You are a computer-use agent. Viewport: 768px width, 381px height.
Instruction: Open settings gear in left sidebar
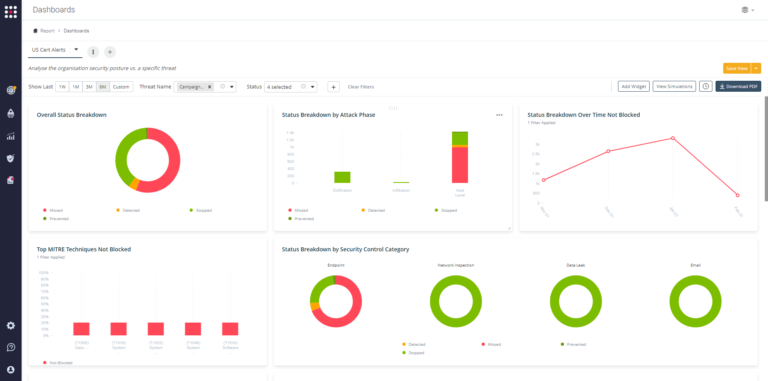pyautogui.click(x=11, y=326)
